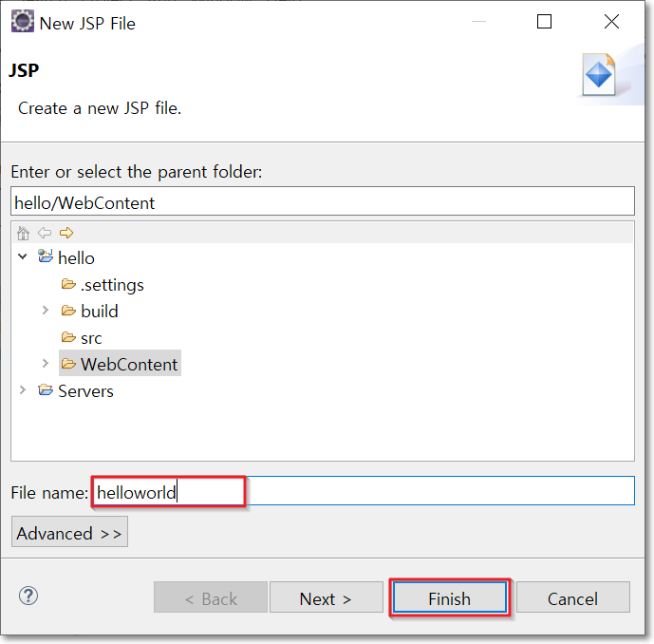The height and width of the screenshot is (644, 654).
Task: Click the Back arrow in tree toolbar
Action: tap(44, 233)
